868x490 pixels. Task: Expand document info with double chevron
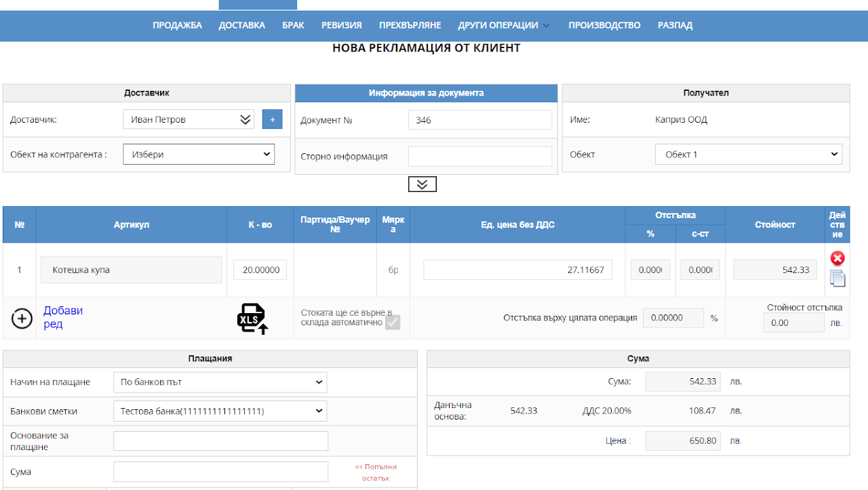[x=422, y=184]
